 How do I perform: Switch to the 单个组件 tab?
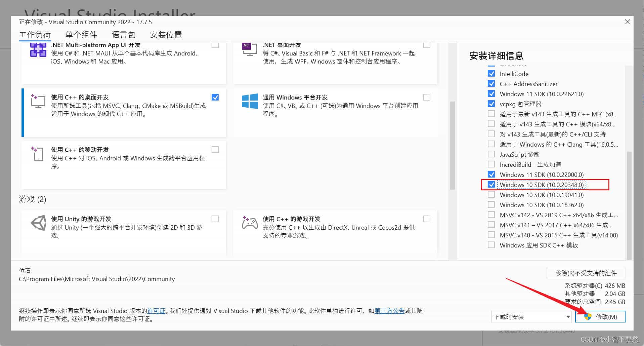coord(81,35)
